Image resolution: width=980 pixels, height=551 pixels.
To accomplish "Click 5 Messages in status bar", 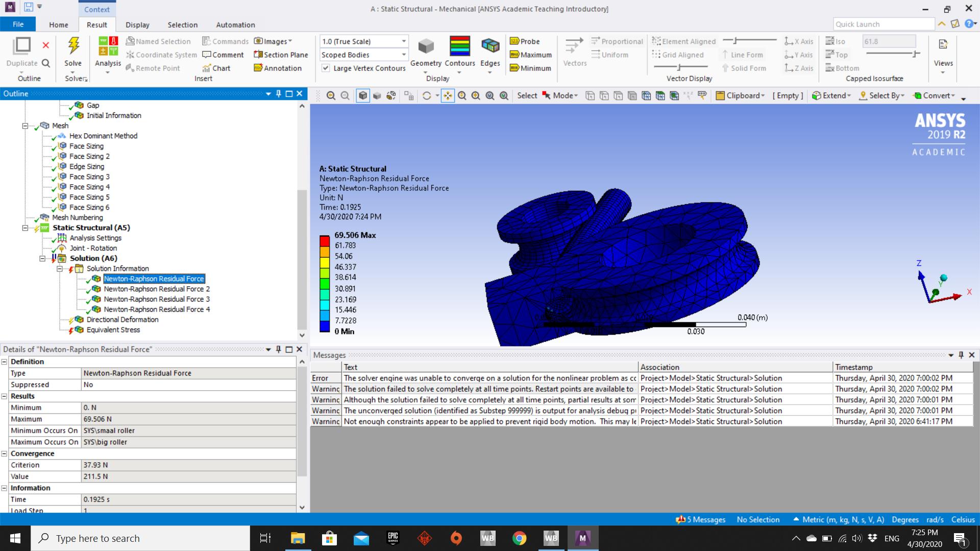I will pos(701,519).
